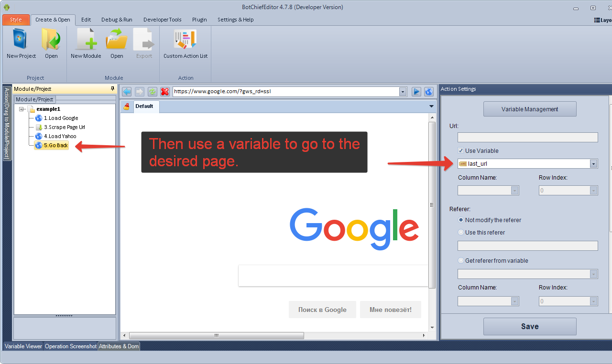Select the 'Use this referer' radio option
The height and width of the screenshot is (364, 612).
[x=461, y=233]
